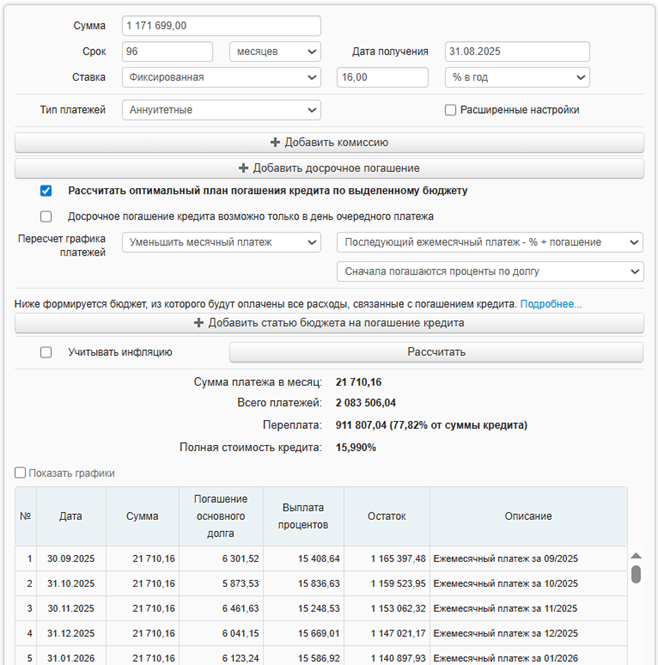Enable Учитывать инфляцию checkbox

coord(46,352)
